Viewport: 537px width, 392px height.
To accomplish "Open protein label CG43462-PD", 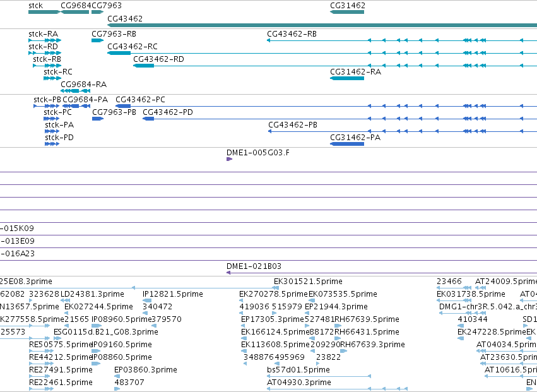I will [x=168, y=112].
